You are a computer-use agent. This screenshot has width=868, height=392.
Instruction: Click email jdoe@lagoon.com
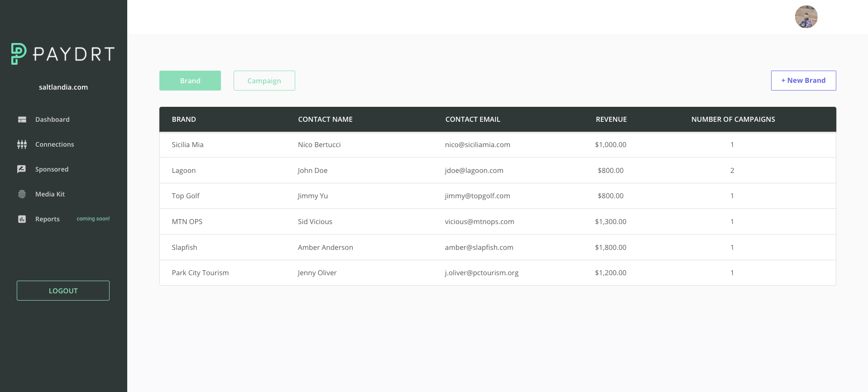[474, 171]
